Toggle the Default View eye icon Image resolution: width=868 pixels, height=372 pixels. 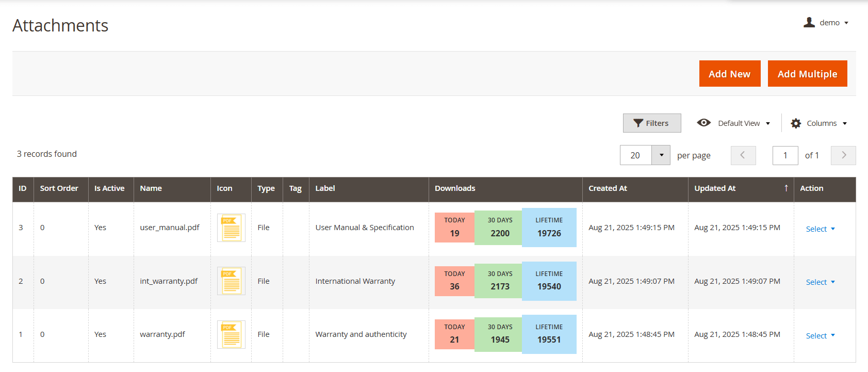point(703,123)
